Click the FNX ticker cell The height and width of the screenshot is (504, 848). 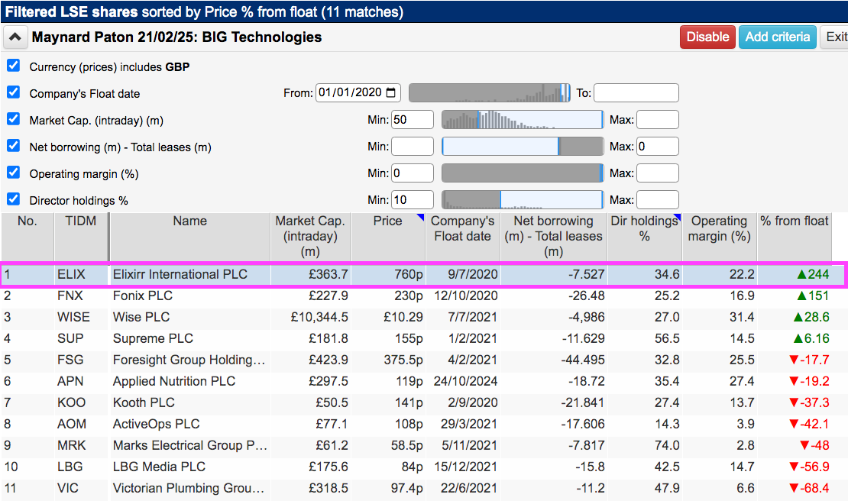(x=70, y=296)
